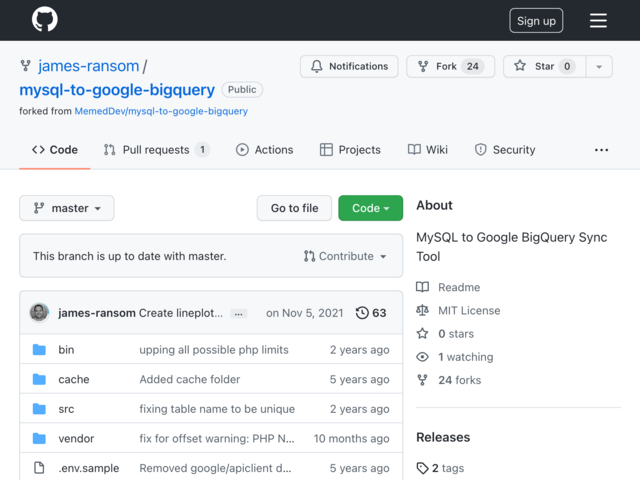
Task: Switch to the Security tab
Action: pos(505,150)
